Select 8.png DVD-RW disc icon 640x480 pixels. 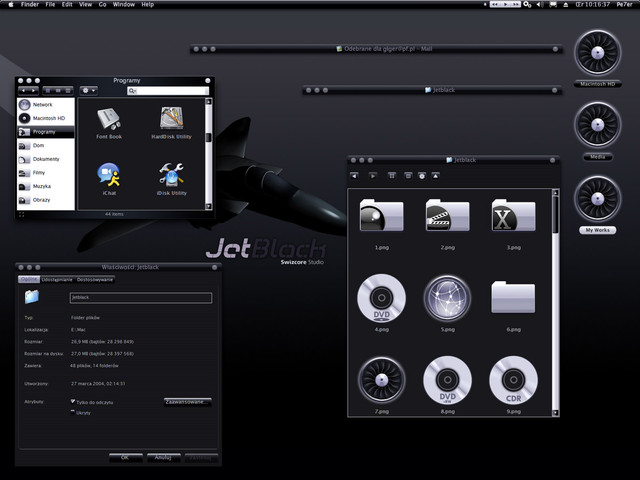click(x=447, y=380)
